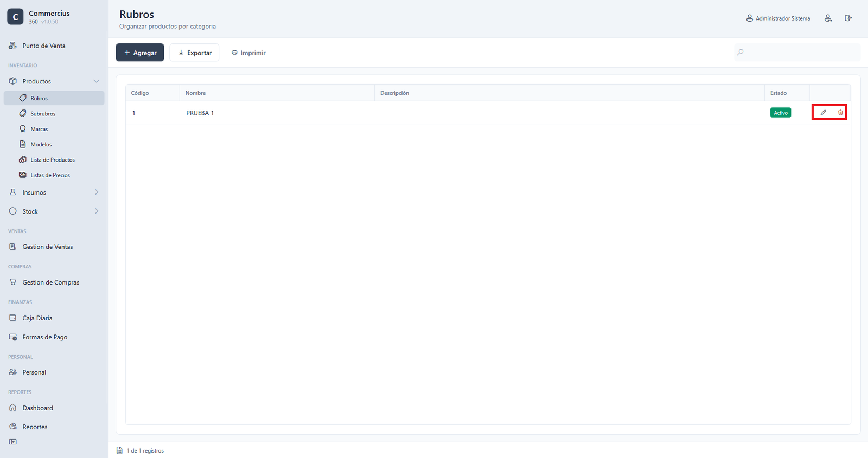Expand the Insumos menu arrow

click(97, 192)
